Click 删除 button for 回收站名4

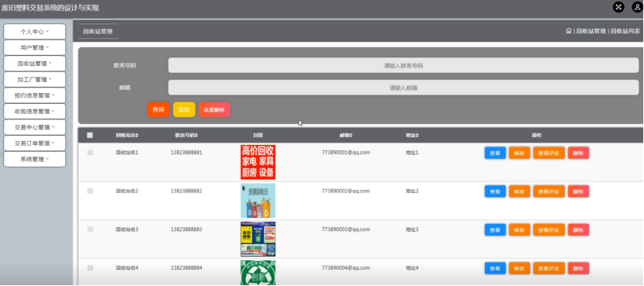(578, 268)
